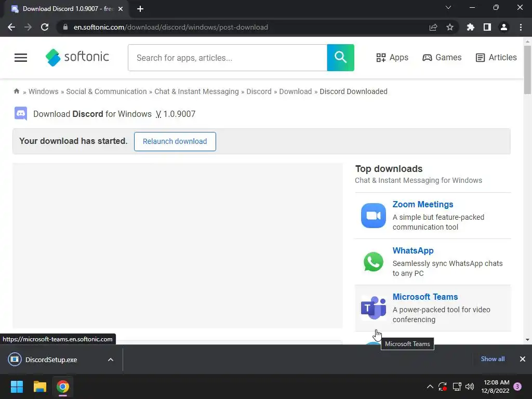Go to Softonic home breadcrumb icon
Screen dimensions: 532x399
(x=16, y=91)
